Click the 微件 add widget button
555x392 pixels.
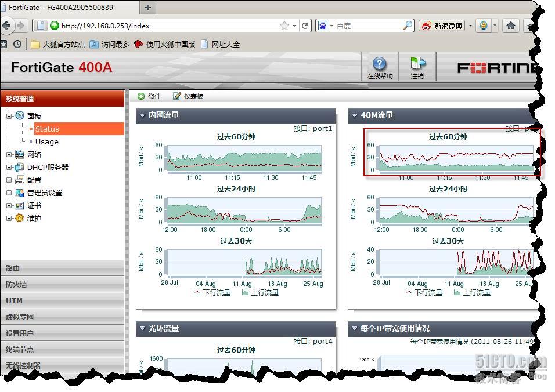coord(149,96)
